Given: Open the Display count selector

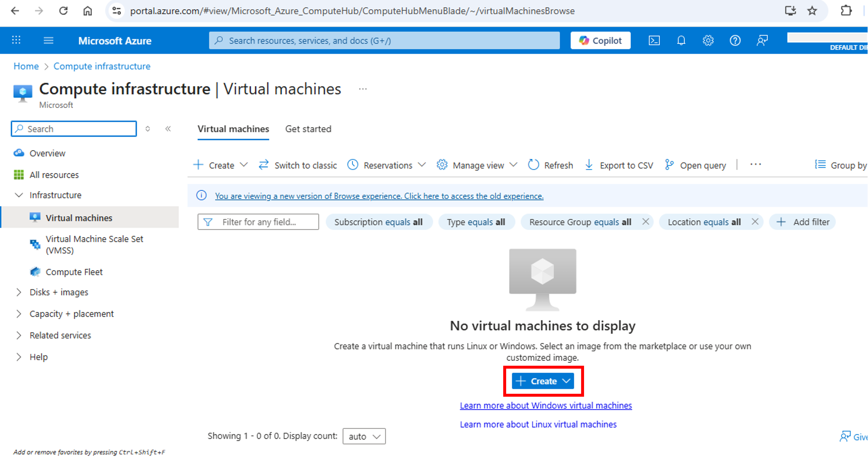Looking at the screenshot, I should (364, 436).
